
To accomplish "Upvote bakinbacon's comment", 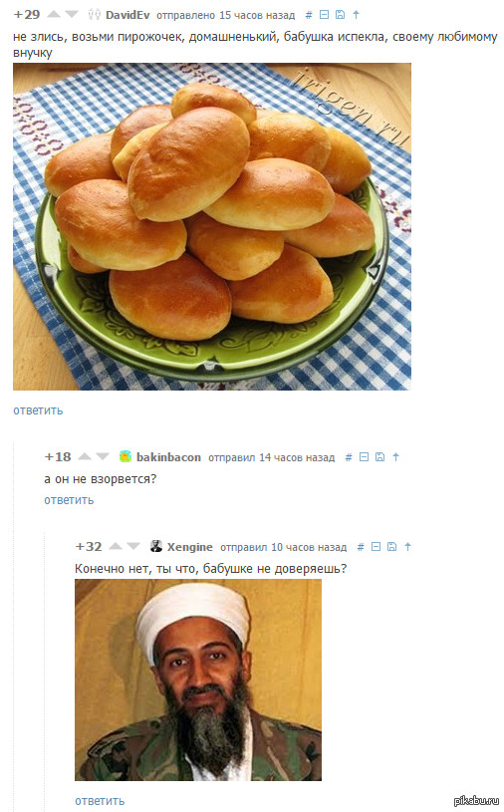I will pyautogui.click(x=85, y=456).
